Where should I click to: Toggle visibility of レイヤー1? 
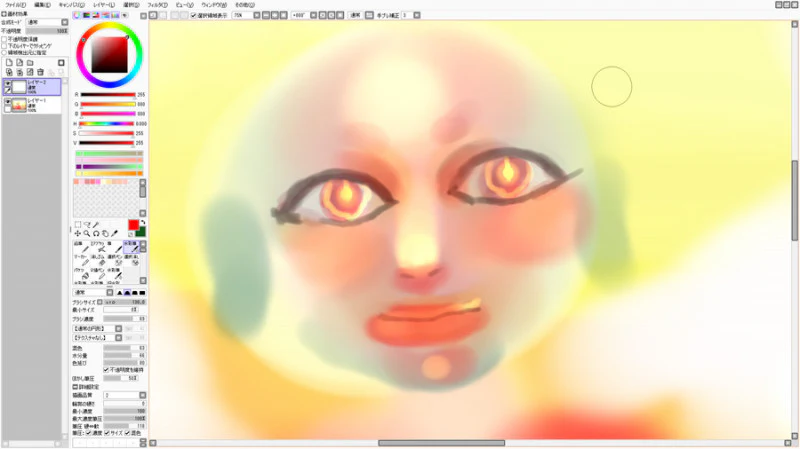coord(7,102)
